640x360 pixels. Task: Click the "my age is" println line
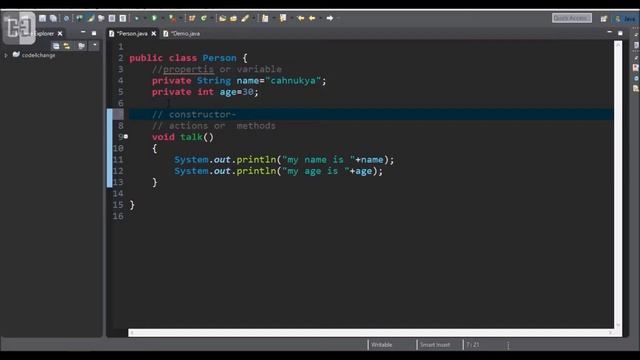click(x=278, y=171)
